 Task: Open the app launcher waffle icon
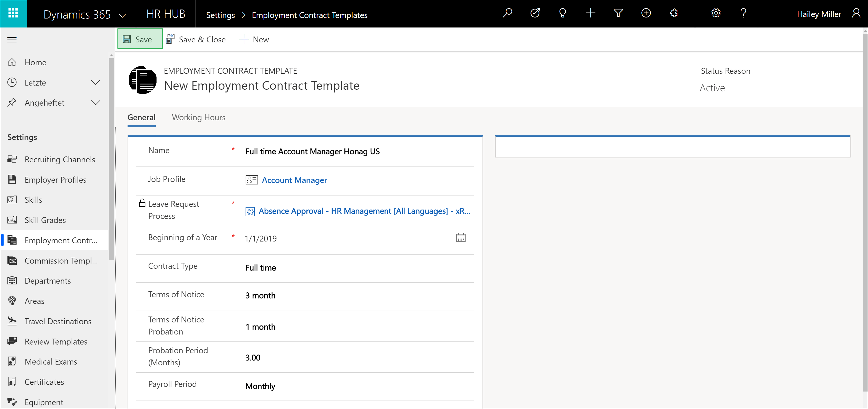(x=13, y=13)
